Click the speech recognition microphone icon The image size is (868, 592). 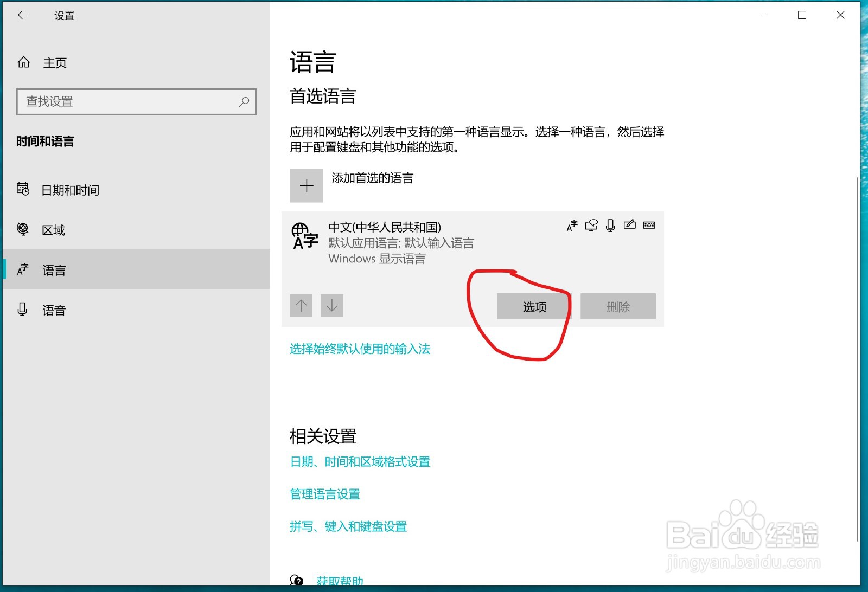610,226
